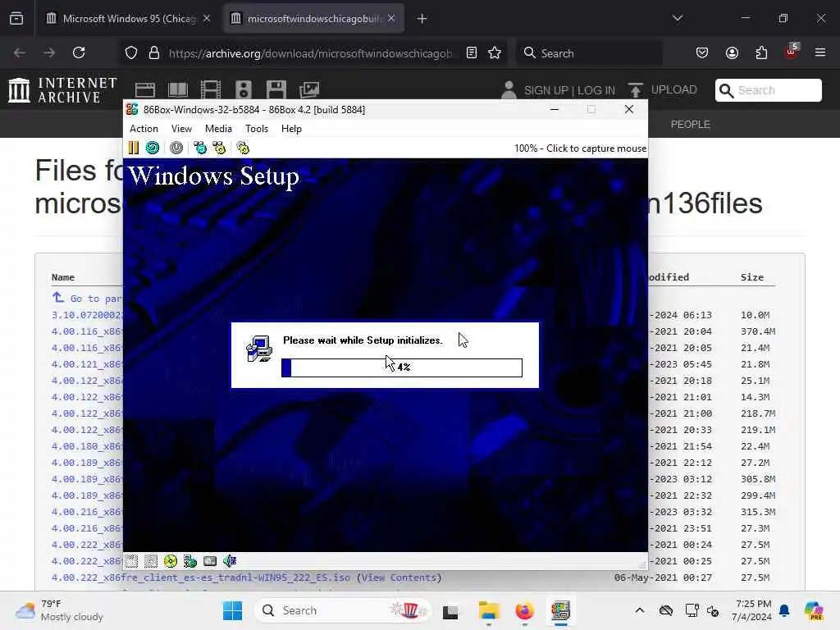The image size is (840, 630).
Task: Click the ACPI power button icon in 86Box
Action: click(x=176, y=148)
